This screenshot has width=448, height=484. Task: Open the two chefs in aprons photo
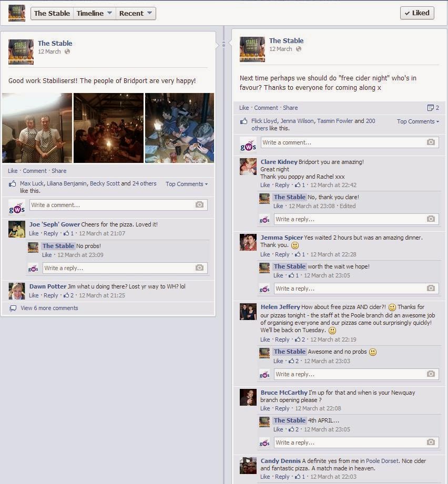point(37,128)
